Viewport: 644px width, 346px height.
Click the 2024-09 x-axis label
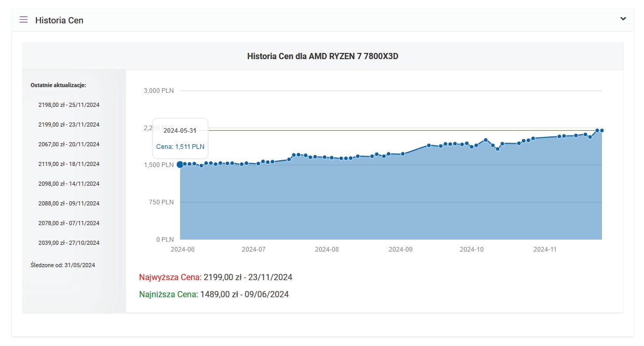(401, 249)
